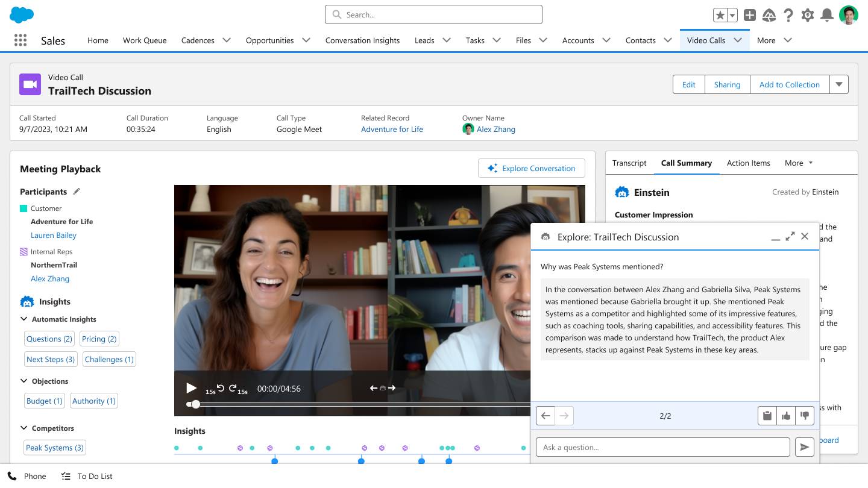Filter by Questions (2) insight
The width and height of the screenshot is (868, 488).
49,339
